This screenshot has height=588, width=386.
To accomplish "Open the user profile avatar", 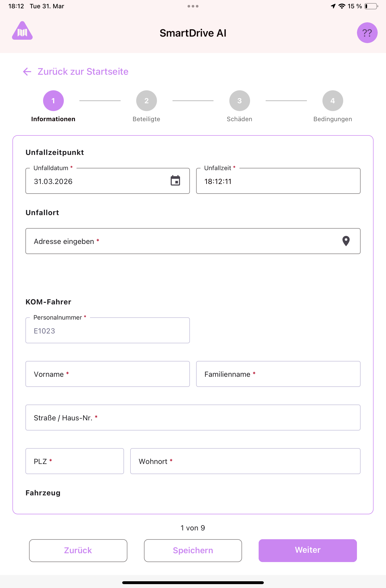I will click(367, 33).
